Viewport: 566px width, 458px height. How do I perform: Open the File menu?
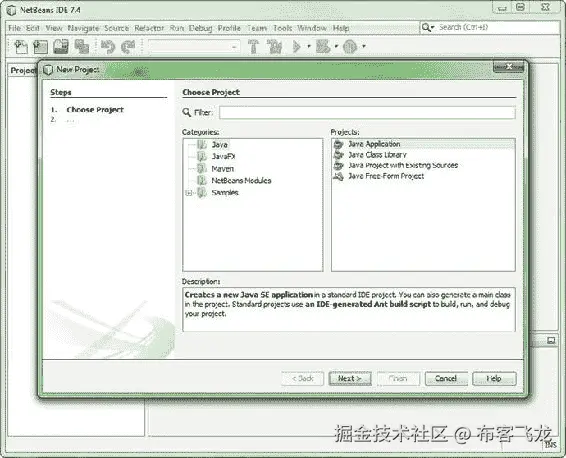click(14, 28)
